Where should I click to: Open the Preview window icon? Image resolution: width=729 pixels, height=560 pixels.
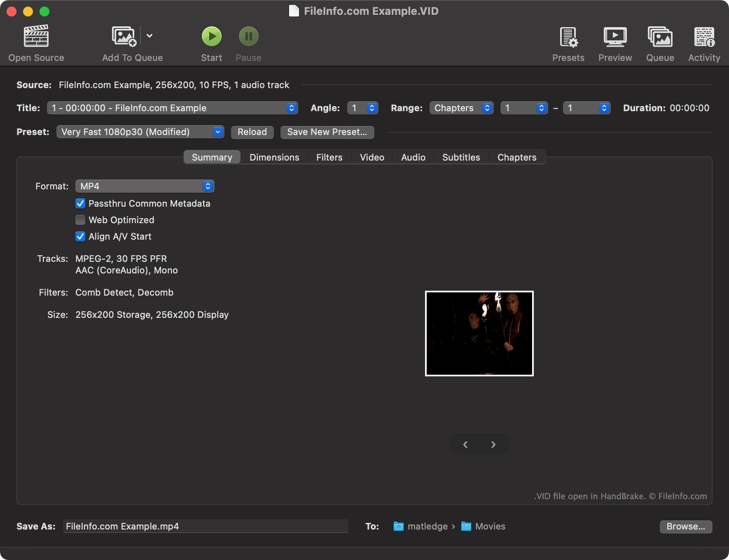[x=615, y=37]
